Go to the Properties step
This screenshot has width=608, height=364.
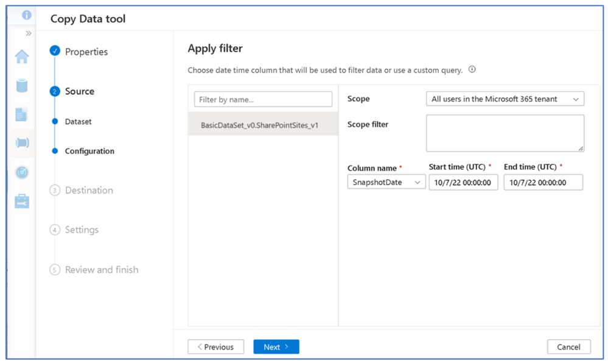[86, 52]
